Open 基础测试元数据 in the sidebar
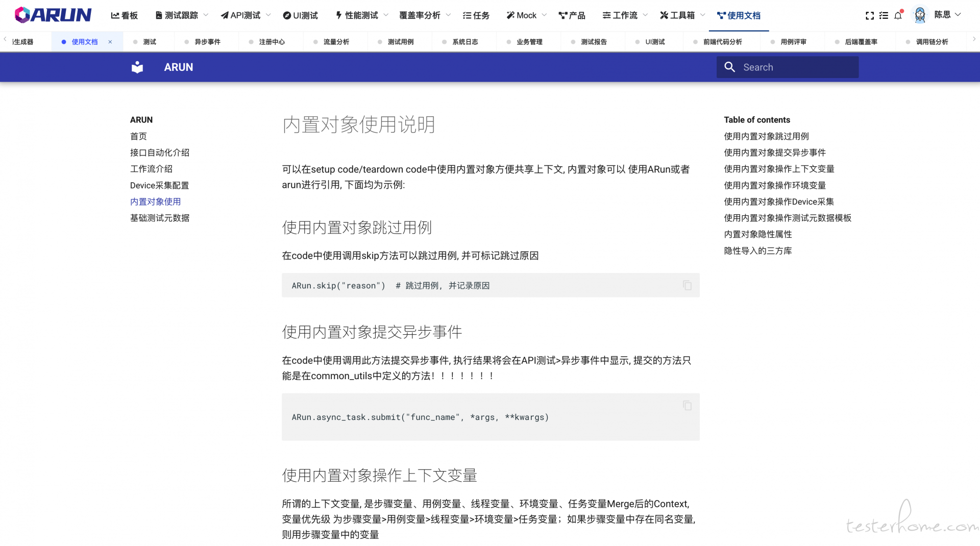Screen dimensions: 980x546 160,218
